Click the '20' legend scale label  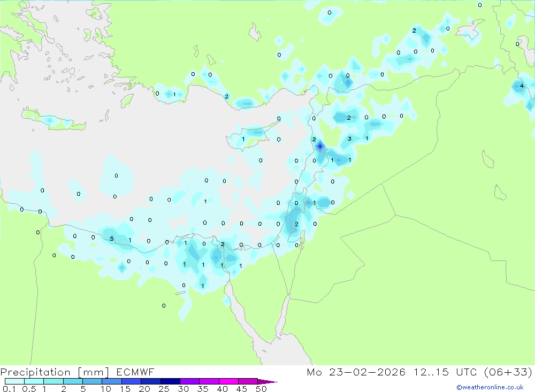(x=144, y=389)
